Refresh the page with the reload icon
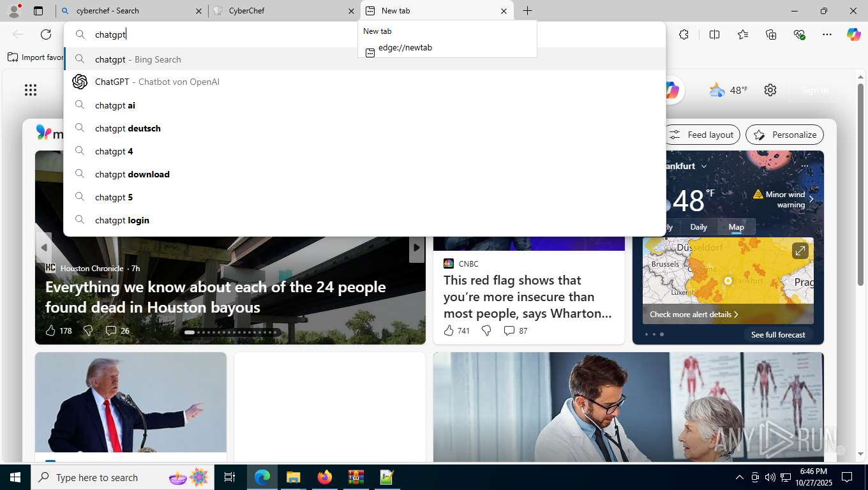Viewport: 868px width, 490px height. [46, 34]
